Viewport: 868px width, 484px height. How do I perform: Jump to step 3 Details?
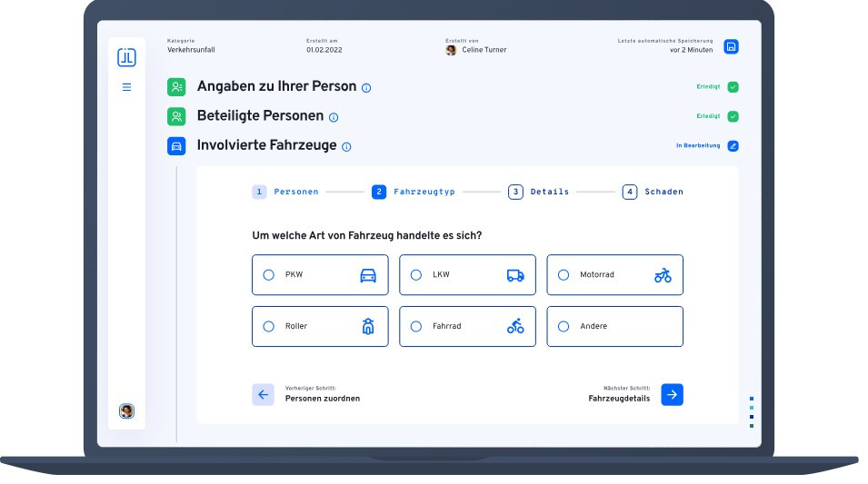click(539, 192)
